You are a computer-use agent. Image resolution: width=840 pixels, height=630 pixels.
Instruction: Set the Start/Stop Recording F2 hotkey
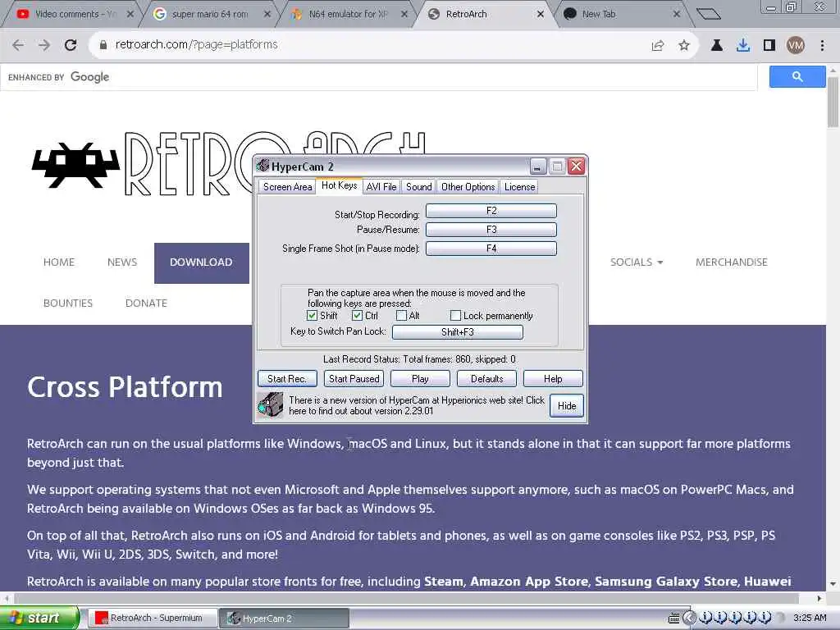pos(491,211)
